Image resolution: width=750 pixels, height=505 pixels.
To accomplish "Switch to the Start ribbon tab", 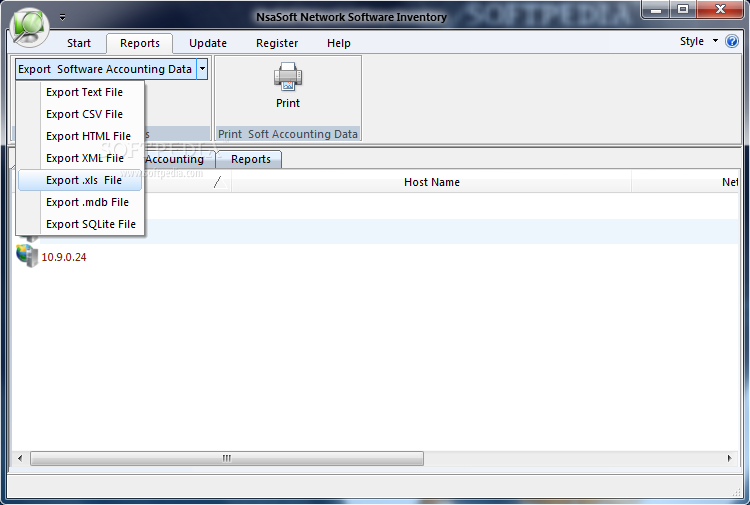I will tap(79, 43).
